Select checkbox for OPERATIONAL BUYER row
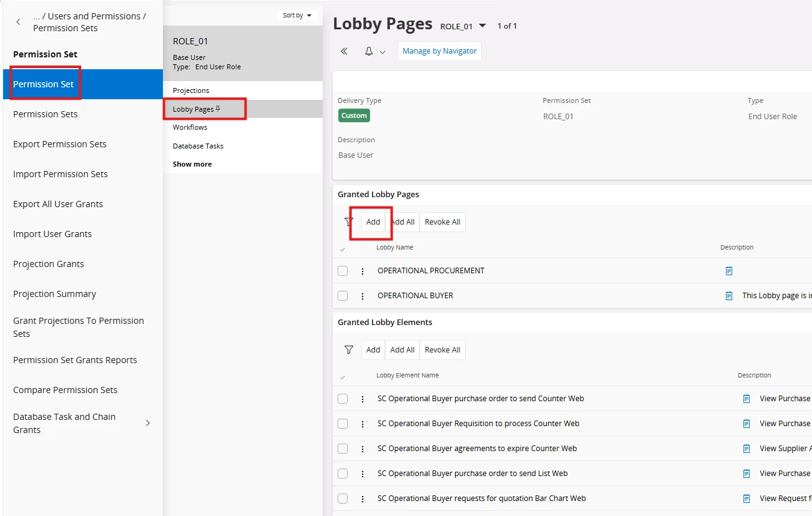Image resolution: width=812 pixels, height=516 pixels. pyautogui.click(x=343, y=296)
